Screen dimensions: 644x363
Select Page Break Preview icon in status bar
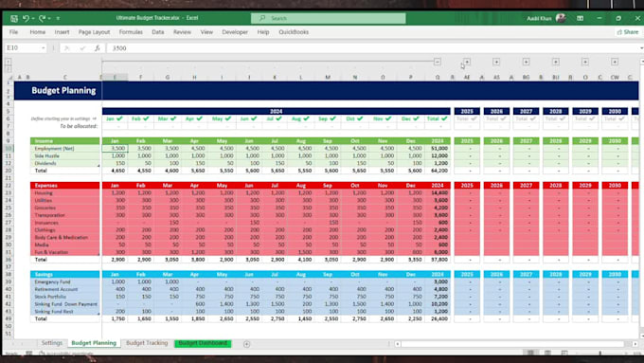pos(564,354)
